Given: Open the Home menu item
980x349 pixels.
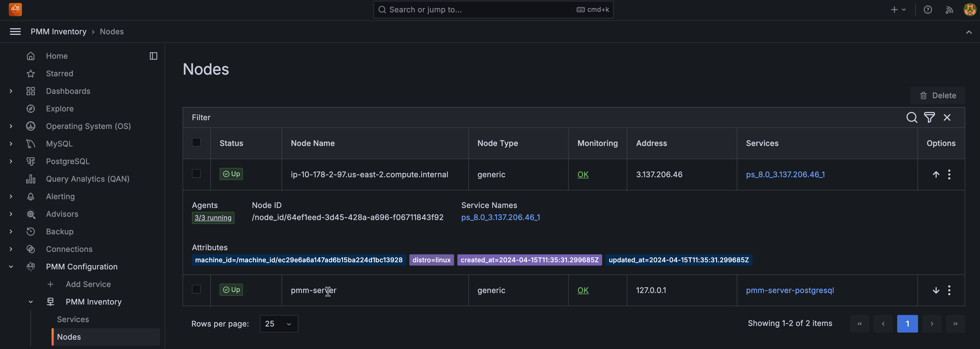Looking at the screenshot, I should (x=57, y=56).
